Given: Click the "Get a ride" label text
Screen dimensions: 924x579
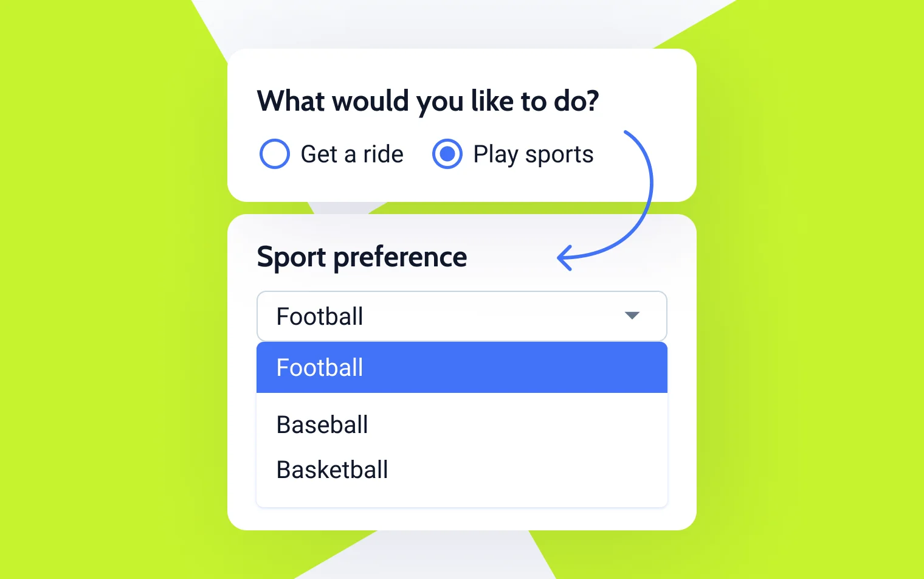Looking at the screenshot, I should (x=352, y=154).
